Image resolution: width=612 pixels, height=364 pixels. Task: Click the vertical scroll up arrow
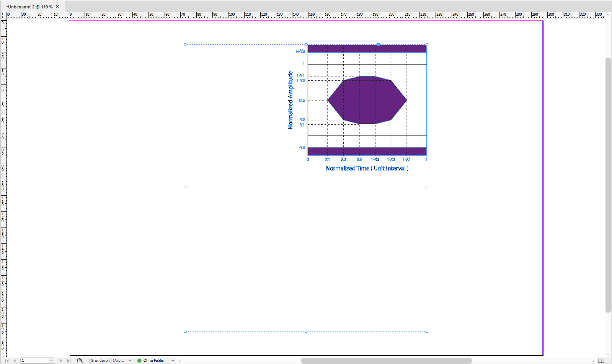[x=608, y=15]
